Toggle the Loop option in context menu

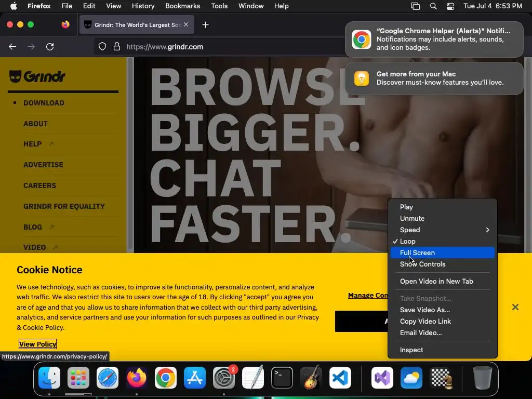(443, 241)
